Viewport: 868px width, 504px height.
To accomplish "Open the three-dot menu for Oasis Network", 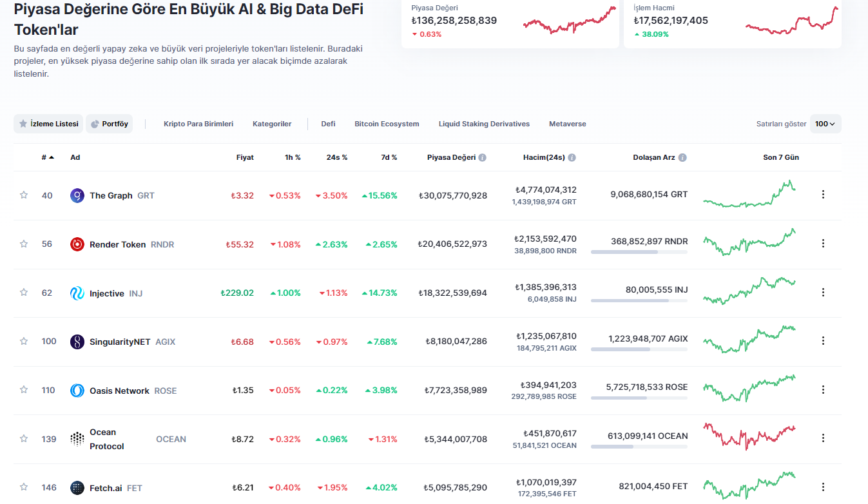I will [823, 389].
